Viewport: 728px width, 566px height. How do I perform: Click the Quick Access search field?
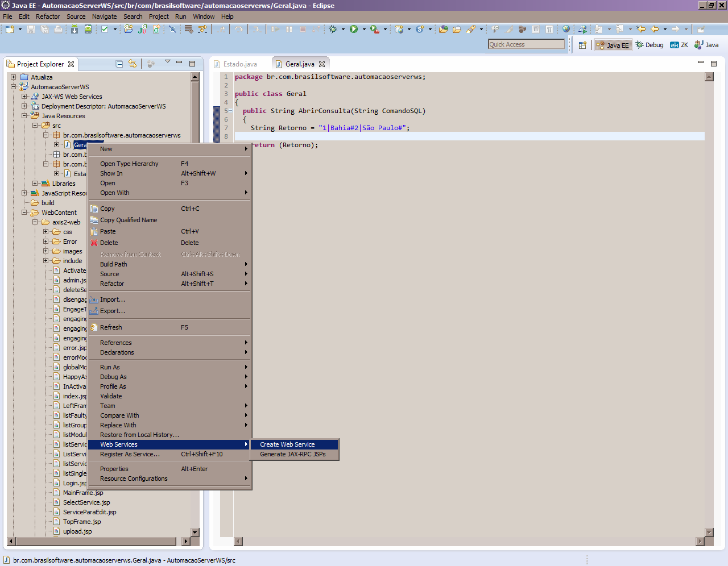tap(526, 44)
